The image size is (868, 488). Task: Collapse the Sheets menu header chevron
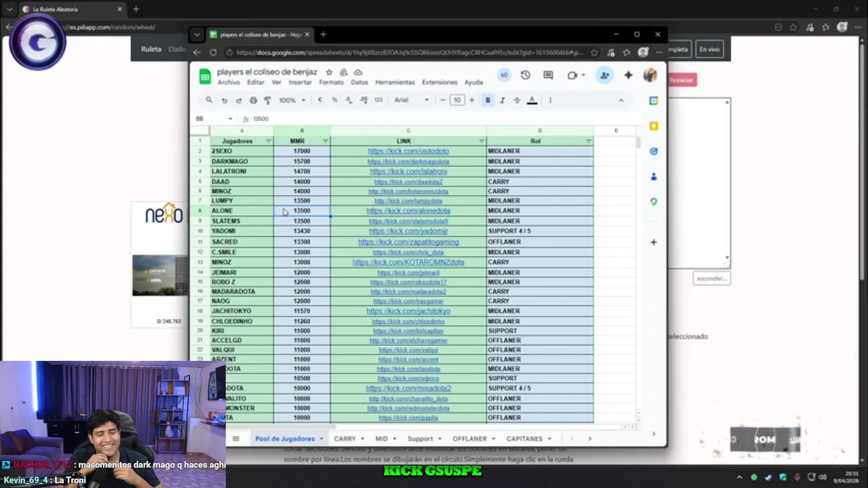coord(620,100)
